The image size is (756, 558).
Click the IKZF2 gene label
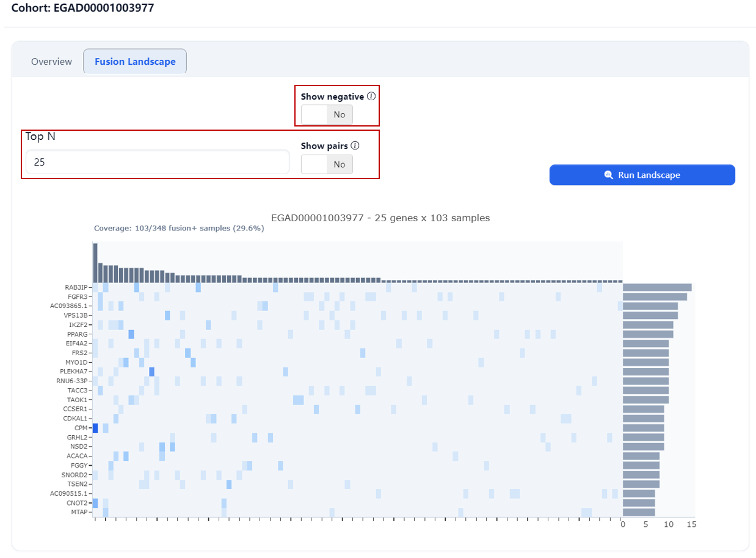coord(79,325)
